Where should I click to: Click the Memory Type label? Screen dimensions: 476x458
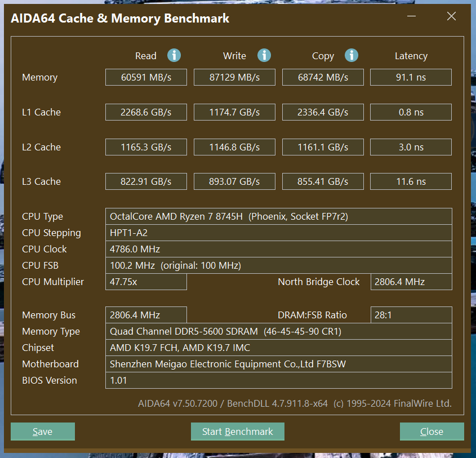51,332
